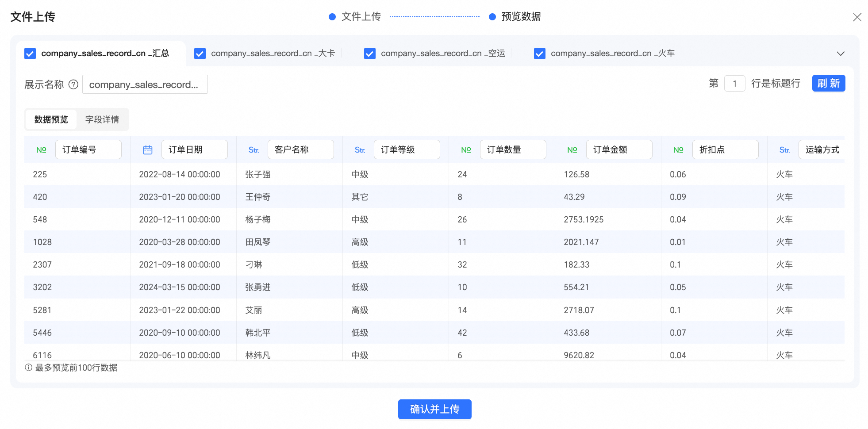Image resolution: width=868 pixels, height=429 pixels.
Task: Click the number type icon for 订单编号
Action: [x=41, y=150]
